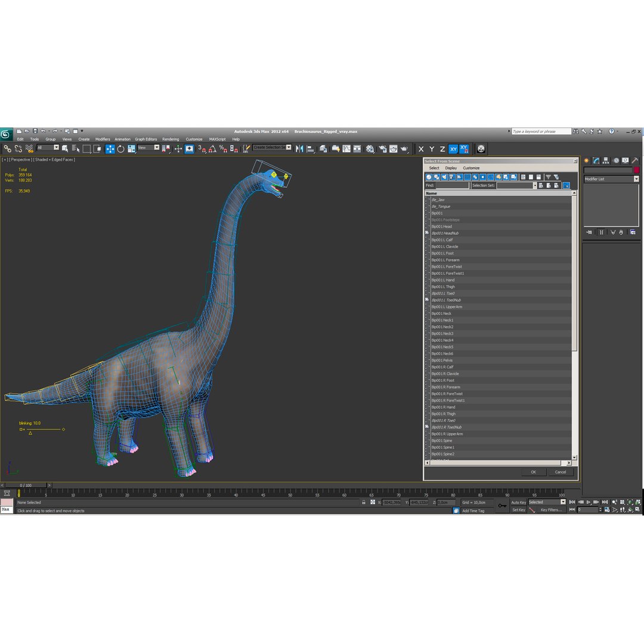Activate the Select and Rotate tool
Image resolution: width=644 pixels, height=644 pixels.
120,148
